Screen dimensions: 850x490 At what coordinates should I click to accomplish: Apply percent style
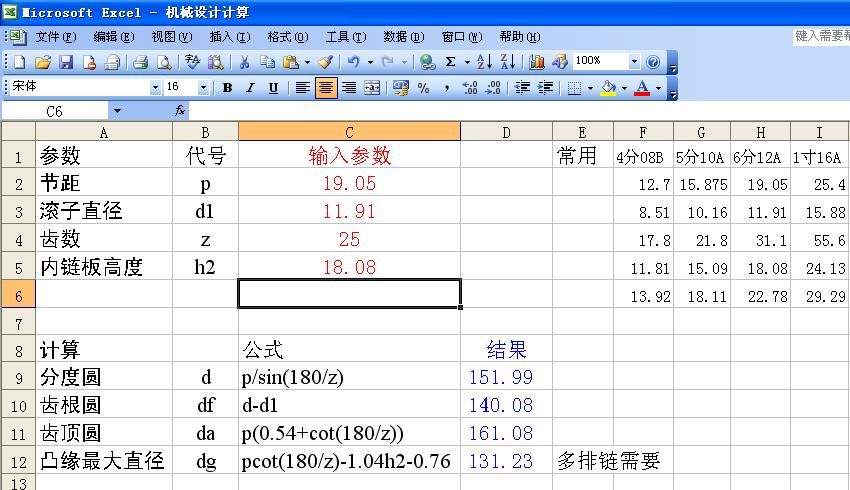click(423, 88)
